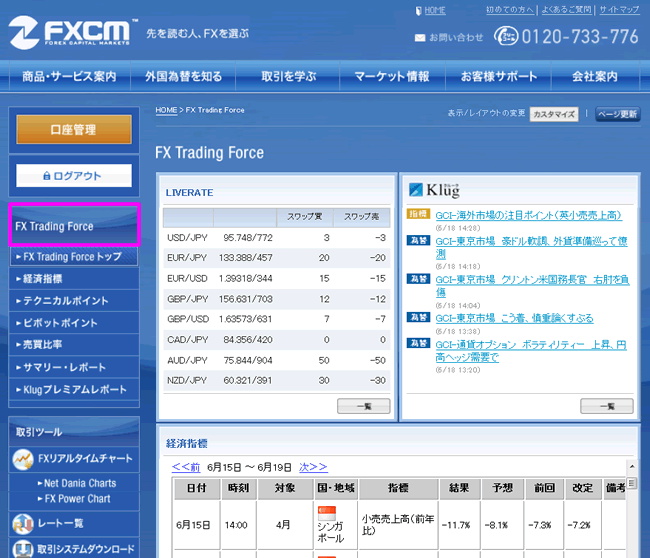Click the ページ更新 button

[618, 114]
